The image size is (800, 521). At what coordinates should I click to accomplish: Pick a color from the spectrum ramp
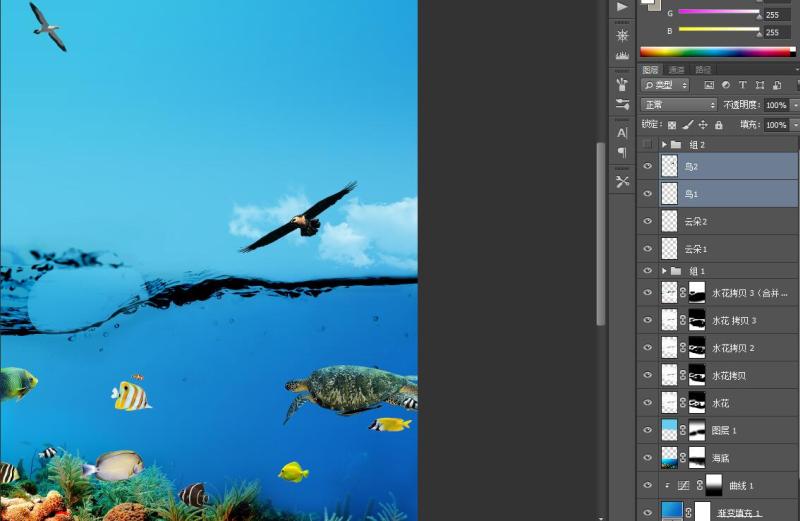point(717,52)
